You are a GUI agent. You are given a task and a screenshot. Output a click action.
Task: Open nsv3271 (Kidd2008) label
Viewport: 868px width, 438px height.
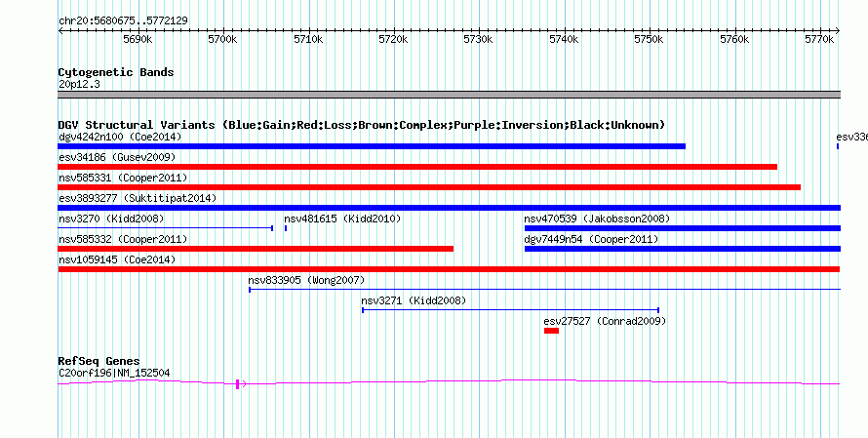(x=414, y=300)
